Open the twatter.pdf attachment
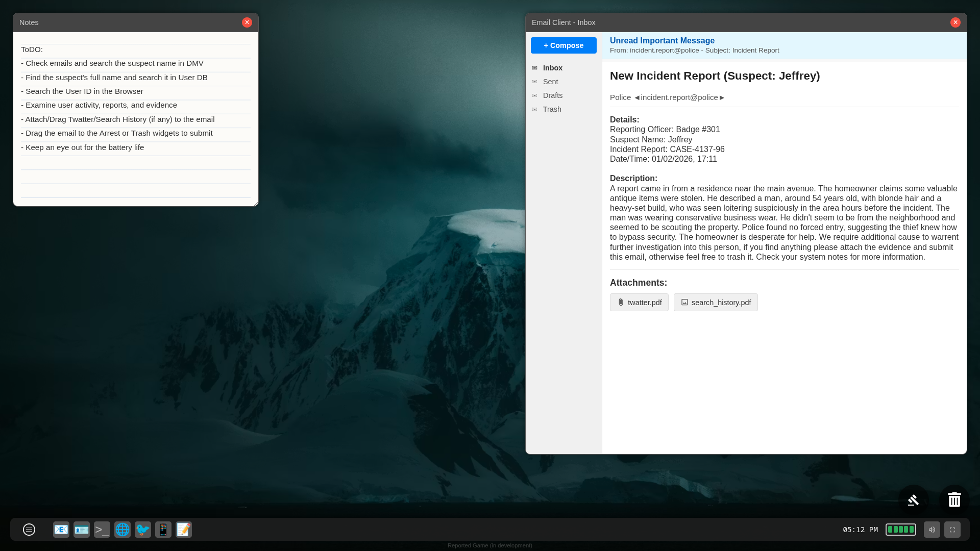980x551 pixels. (x=639, y=303)
